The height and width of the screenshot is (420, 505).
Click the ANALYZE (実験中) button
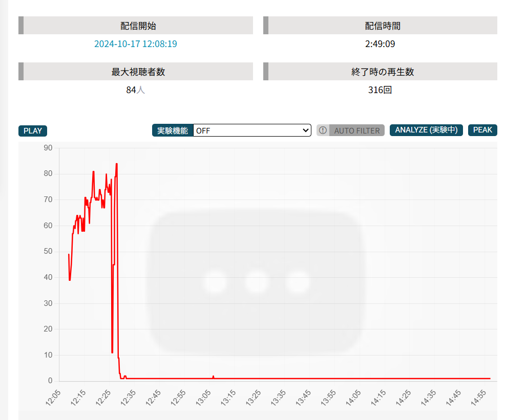coord(426,130)
